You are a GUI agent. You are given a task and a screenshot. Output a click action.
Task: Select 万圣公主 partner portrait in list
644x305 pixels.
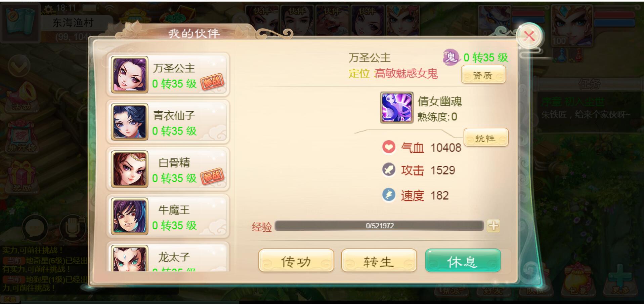coord(130,75)
